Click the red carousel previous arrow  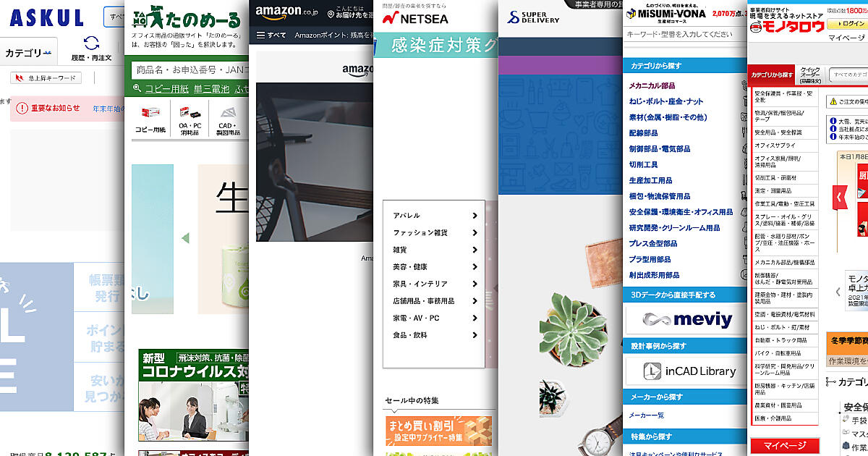click(839, 196)
